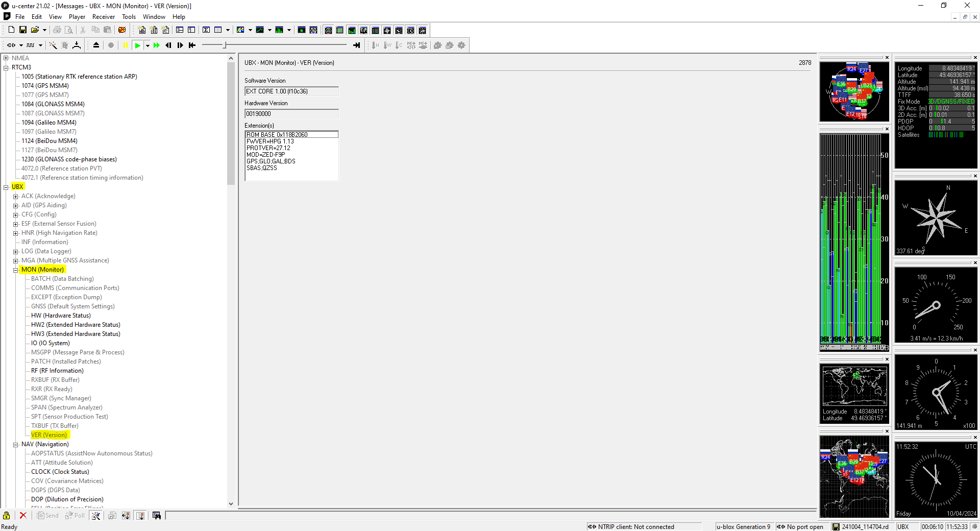This screenshot has height=531, width=980.
Task: Click the red X clear icon
Action: click(23, 516)
